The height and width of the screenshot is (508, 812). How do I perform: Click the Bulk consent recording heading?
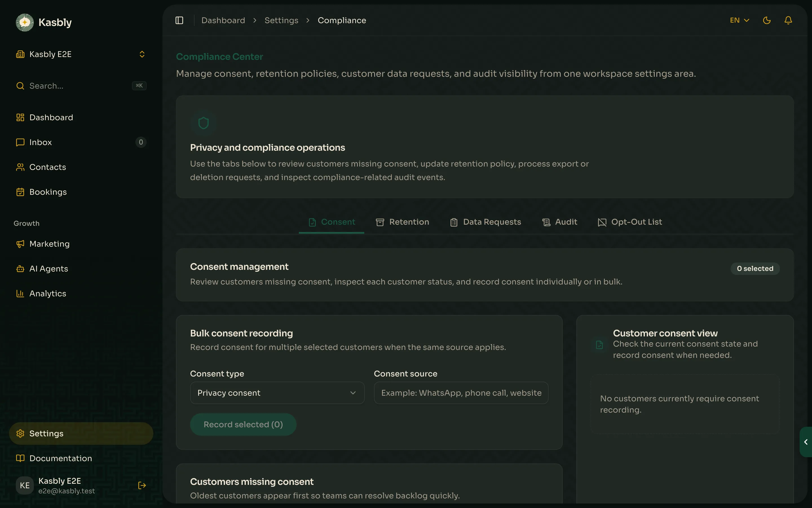[x=241, y=333]
